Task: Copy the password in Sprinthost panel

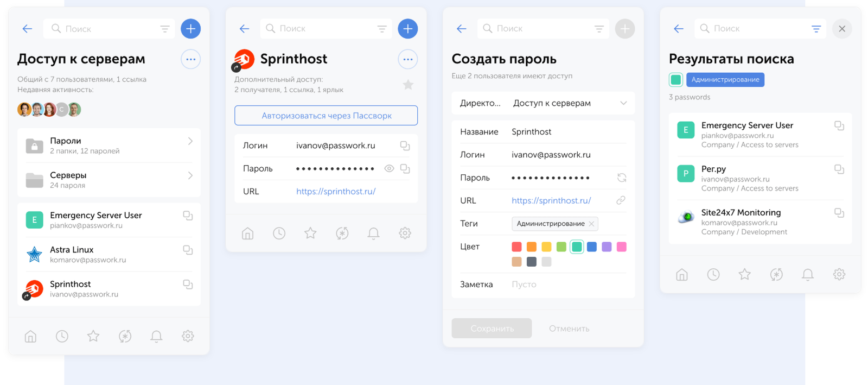Action: pos(405,168)
